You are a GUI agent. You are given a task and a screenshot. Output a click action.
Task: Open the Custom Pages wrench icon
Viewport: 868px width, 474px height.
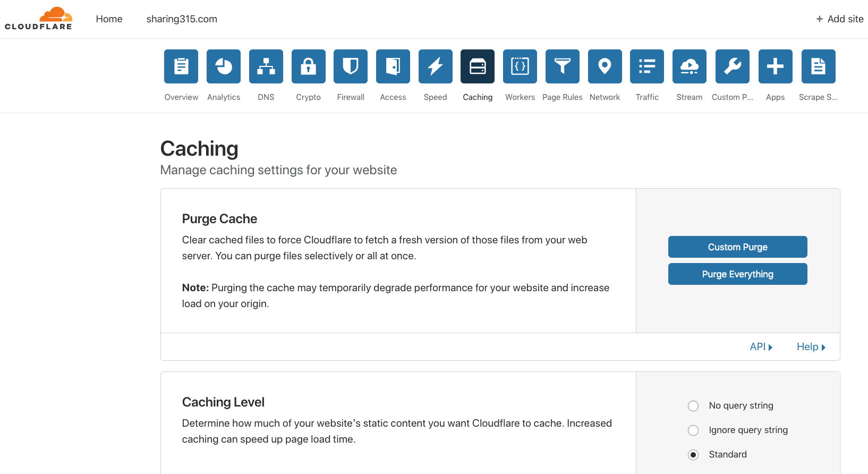pyautogui.click(x=733, y=66)
